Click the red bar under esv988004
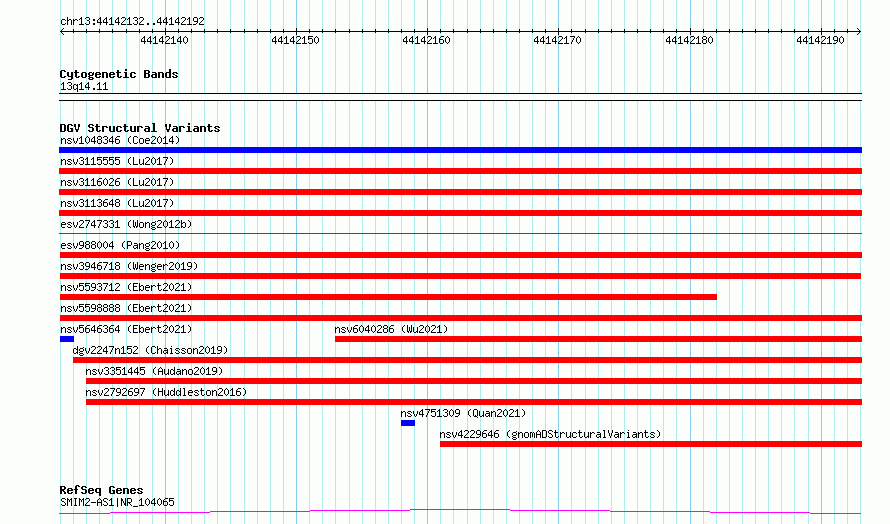 [x=460, y=255]
